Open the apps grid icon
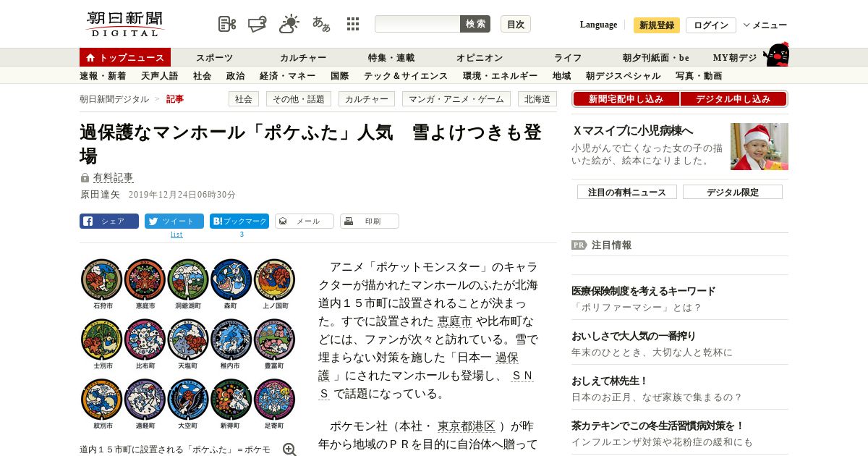This screenshot has width=868, height=456. click(x=353, y=24)
